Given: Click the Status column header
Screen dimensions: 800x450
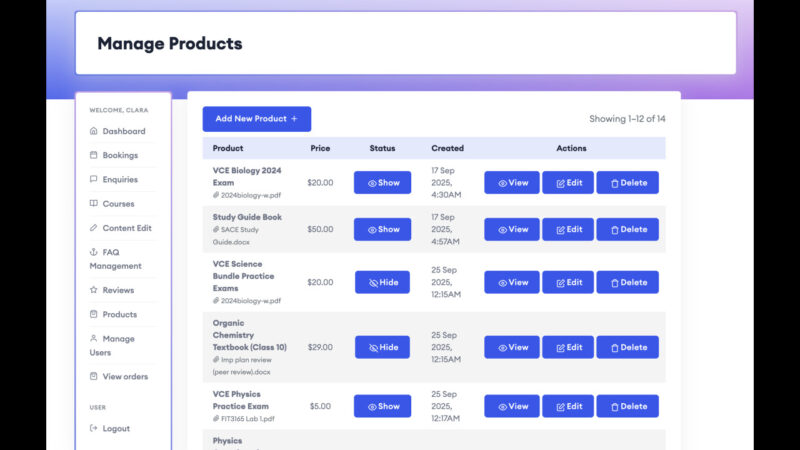Looking at the screenshot, I should (x=382, y=148).
